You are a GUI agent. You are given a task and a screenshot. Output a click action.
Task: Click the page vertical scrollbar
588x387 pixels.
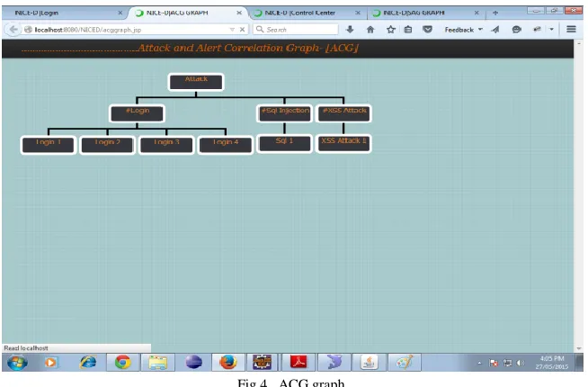[579, 195]
